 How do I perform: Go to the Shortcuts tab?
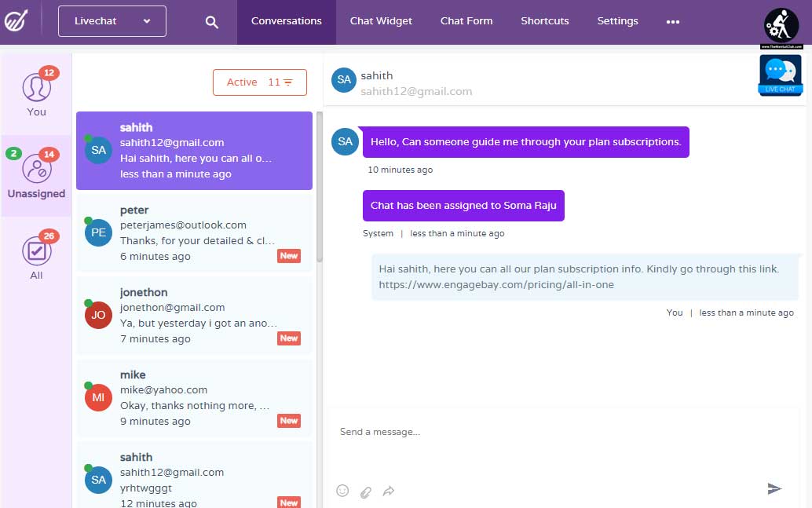point(545,21)
